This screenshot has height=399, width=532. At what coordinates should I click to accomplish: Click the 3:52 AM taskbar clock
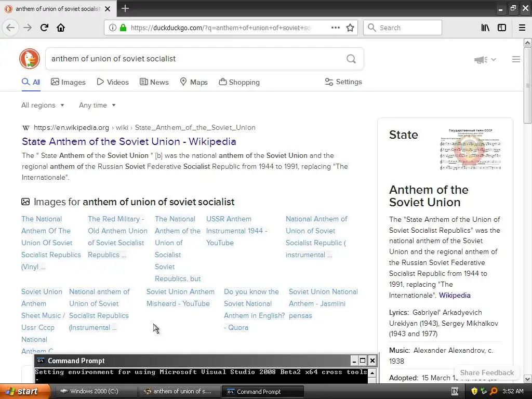pyautogui.click(x=513, y=391)
